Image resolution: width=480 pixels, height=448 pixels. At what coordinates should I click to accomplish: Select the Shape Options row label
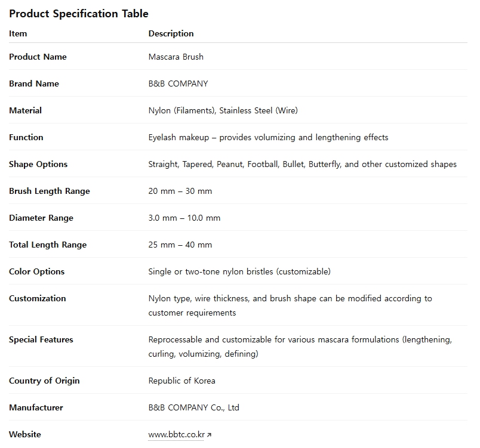38,164
